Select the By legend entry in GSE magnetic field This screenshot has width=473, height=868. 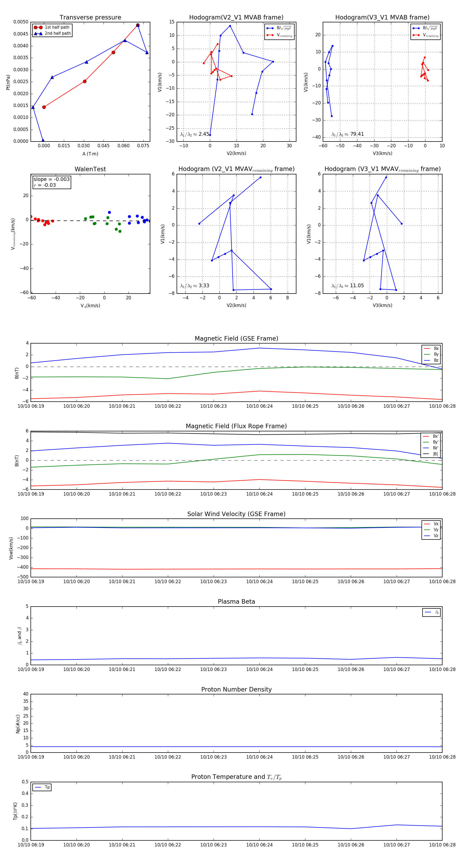pyautogui.click(x=431, y=355)
